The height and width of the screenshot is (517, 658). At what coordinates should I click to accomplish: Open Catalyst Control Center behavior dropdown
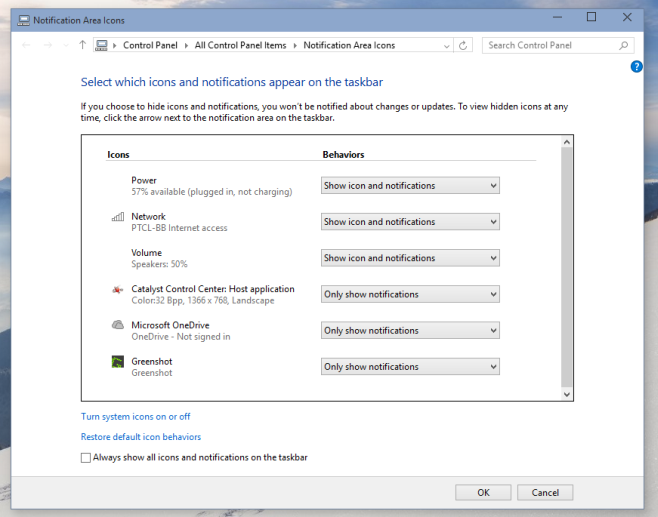(410, 294)
